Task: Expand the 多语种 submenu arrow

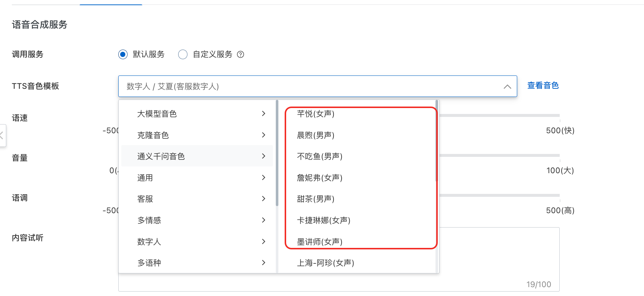Action: pos(263,263)
